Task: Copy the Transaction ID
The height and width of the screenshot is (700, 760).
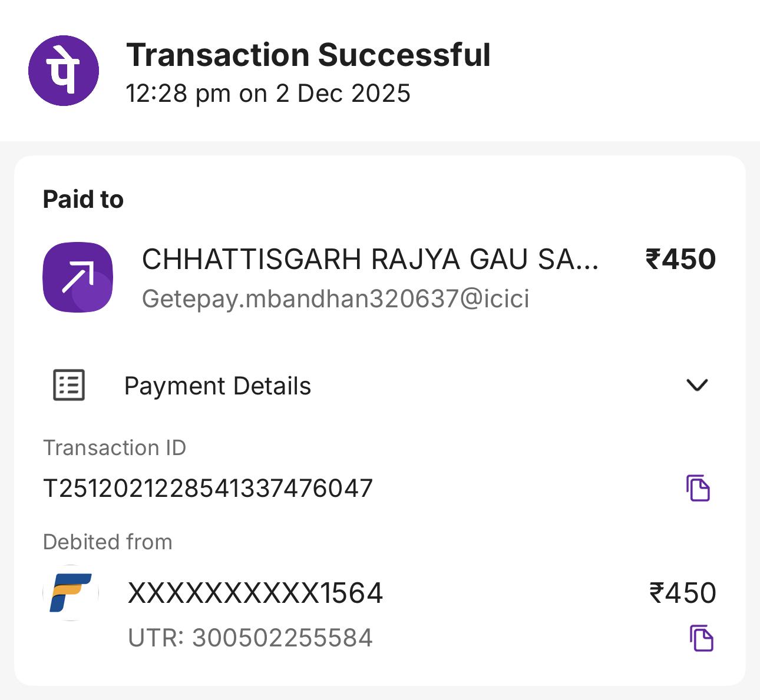Action: point(698,488)
